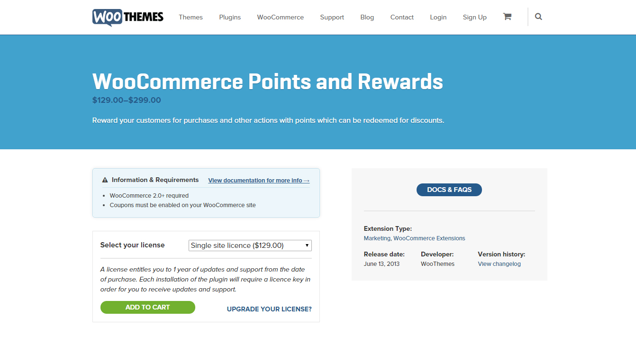
Task: Expand the Single site licence dropdown
Action: 250,246
